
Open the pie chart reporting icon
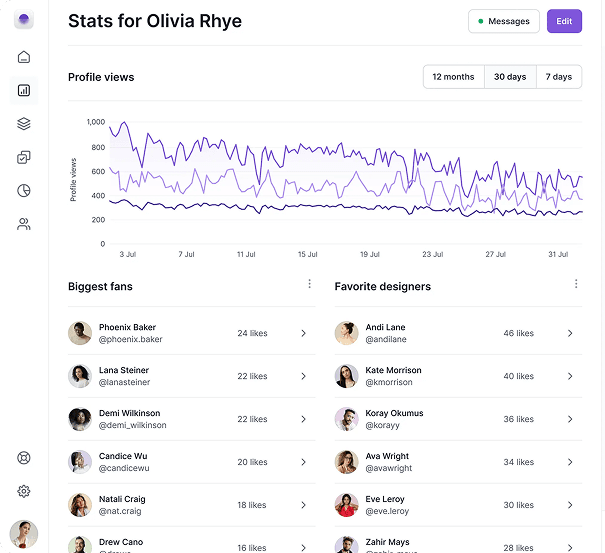pyautogui.click(x=24, y=191)
